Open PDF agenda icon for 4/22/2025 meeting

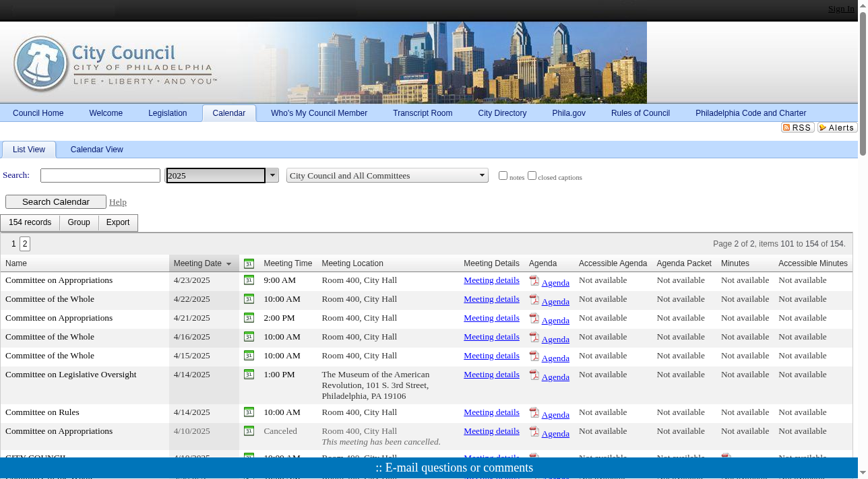534,300
